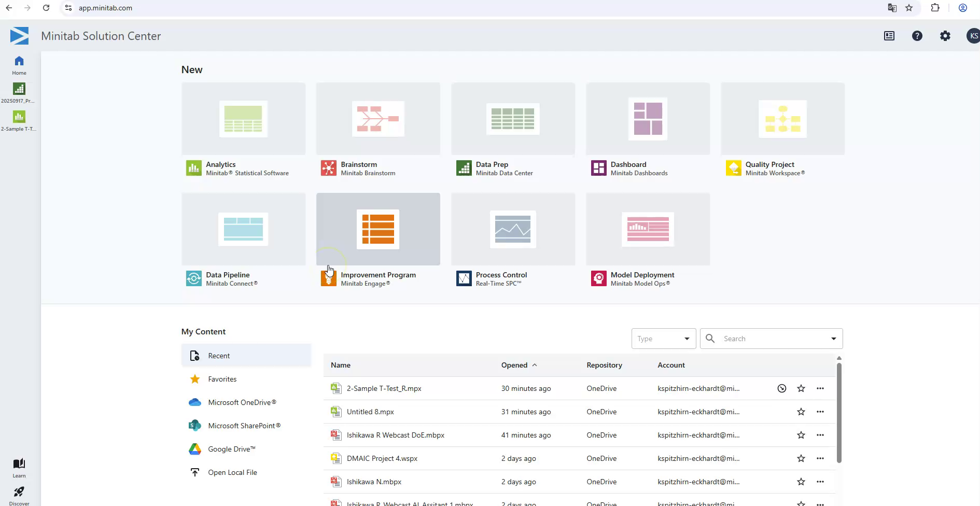Browse Microsoft SharePoint files
Image resolution: width=980 pixels, height=506 pixels.
[x=244, y=425]
